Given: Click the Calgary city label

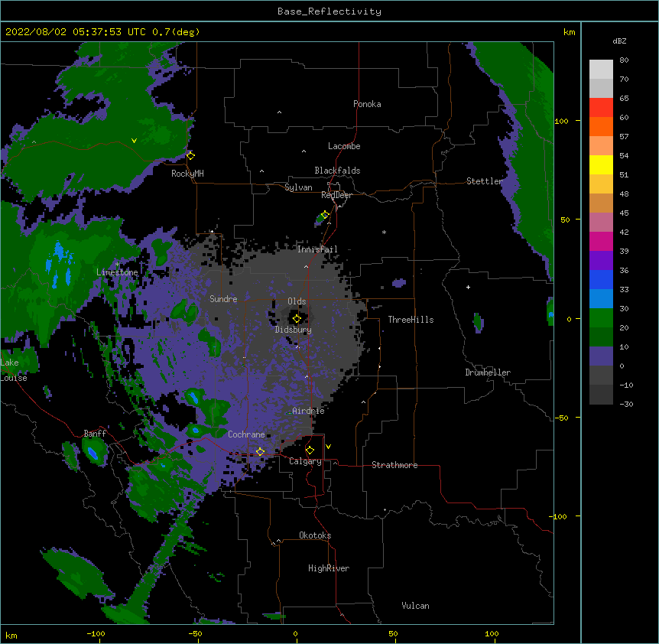Looking at the screenshot, I should click(x=305, y=461).
